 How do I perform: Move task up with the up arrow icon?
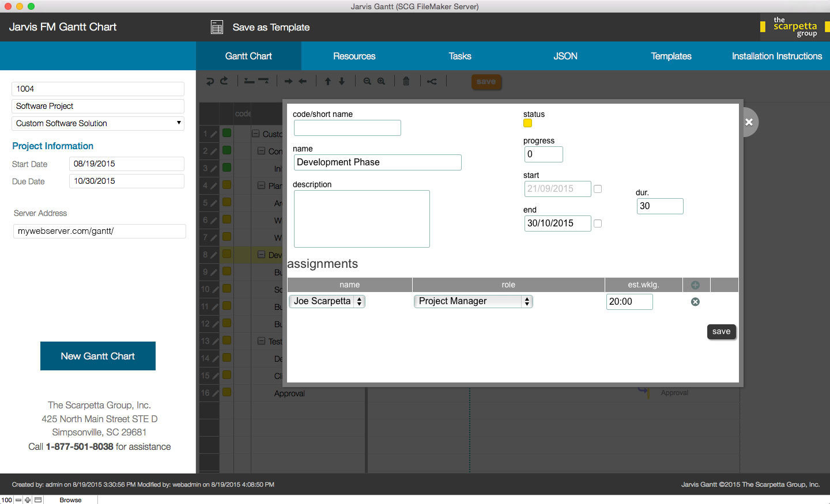click(x=328, y=81)
